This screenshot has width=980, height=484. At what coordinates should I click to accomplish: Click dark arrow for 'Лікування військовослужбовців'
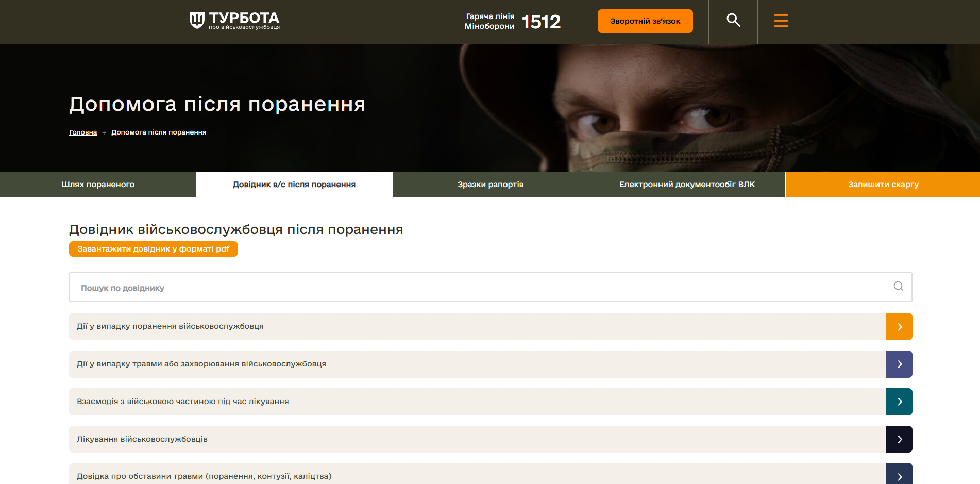[899, 439]
